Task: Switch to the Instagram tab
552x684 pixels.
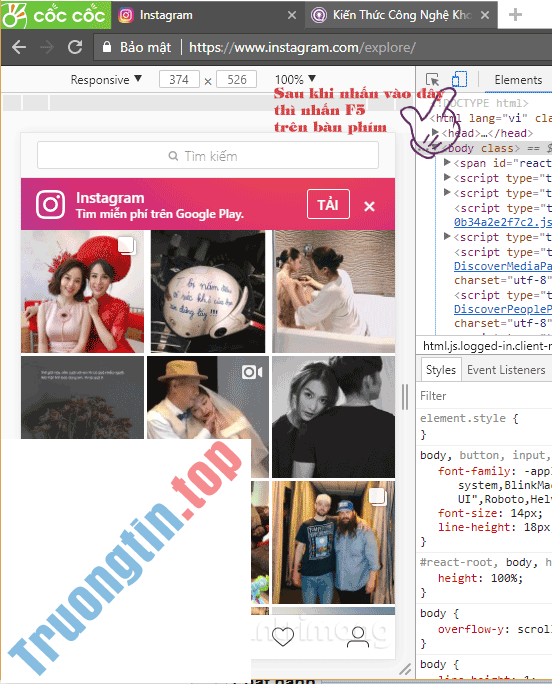Action: point(207,15)
